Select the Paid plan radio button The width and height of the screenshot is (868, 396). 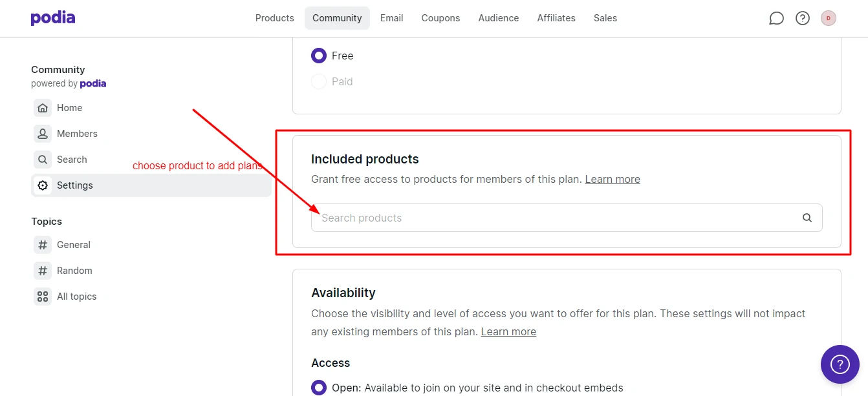pos(319,81)
